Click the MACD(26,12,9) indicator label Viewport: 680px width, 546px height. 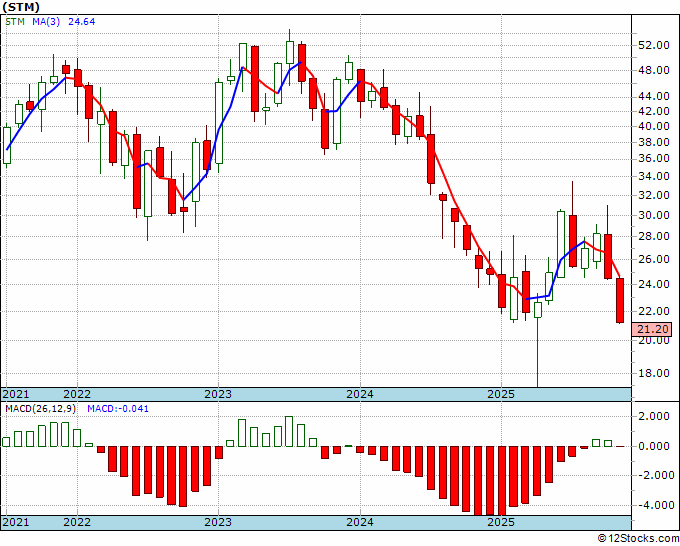tap(40, 409)
